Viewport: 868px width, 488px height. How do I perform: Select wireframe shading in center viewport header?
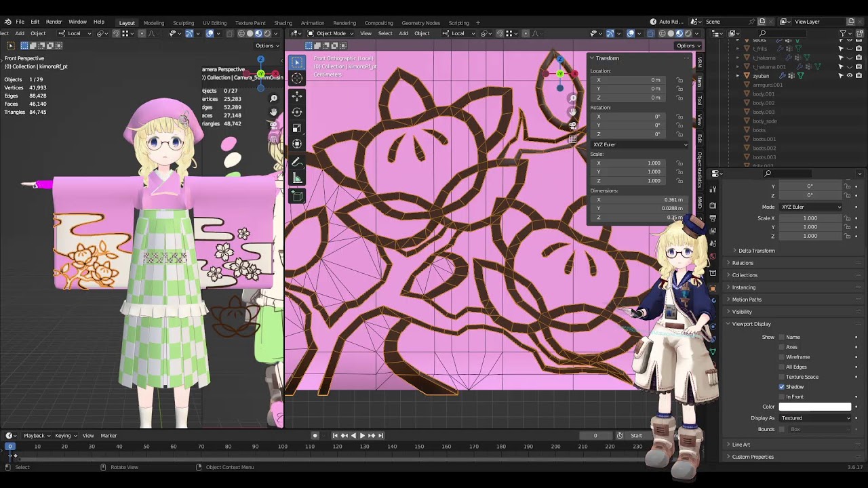[662, 33]
